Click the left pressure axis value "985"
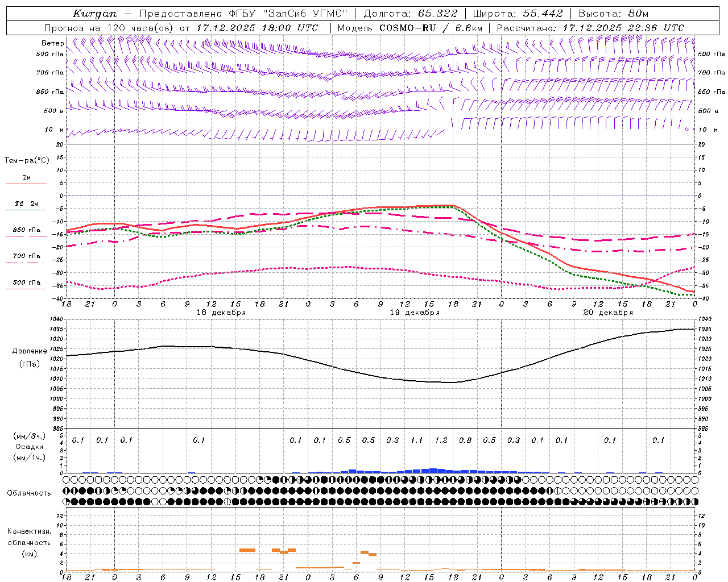 (x=59, y=429)
